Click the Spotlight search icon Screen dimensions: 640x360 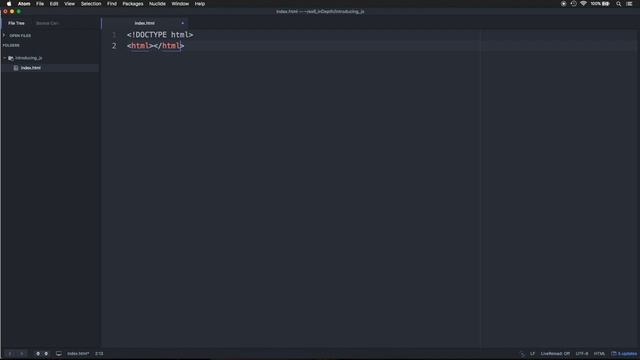click(x=619, y=4)
